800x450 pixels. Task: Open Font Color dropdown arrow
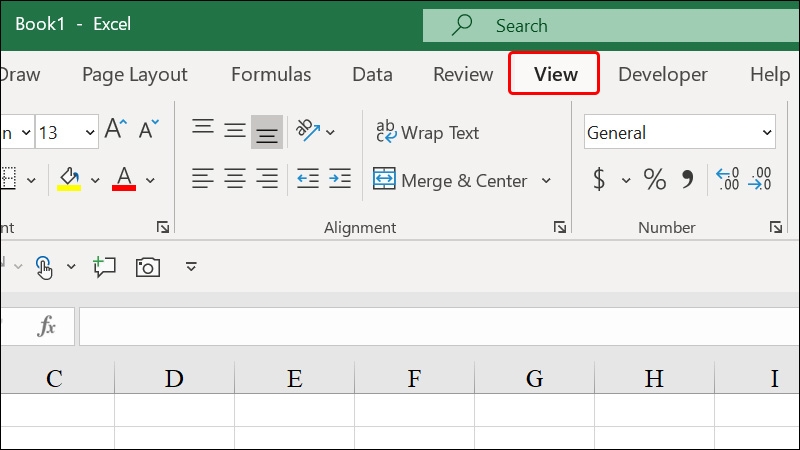click(x=150, y=180)
